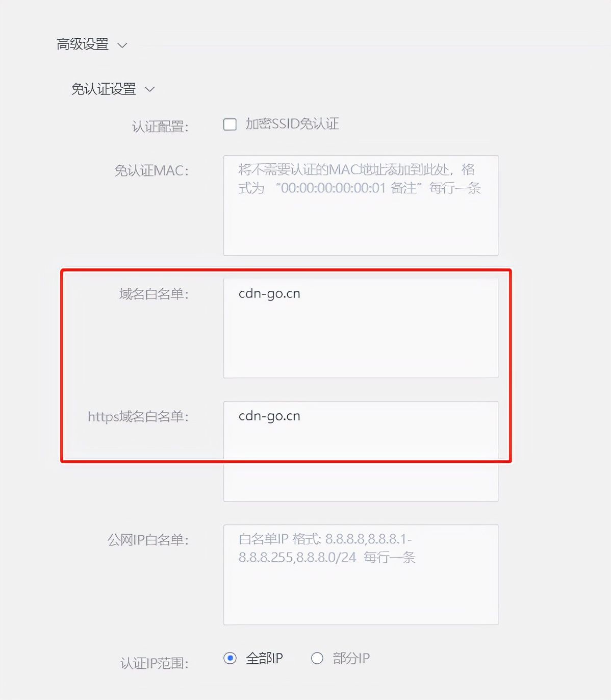Click the 加密SSID免认证 label text
The height and width of the screenshot is (700, 611).
tap(292, 123)
